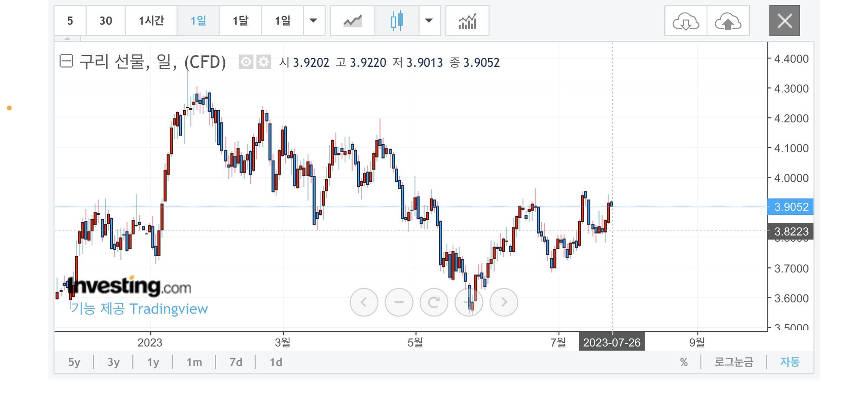The width and height of the screenshot is (868, 401).
Task: Select the 1시간 interval tab
Action: pos(151,21)
